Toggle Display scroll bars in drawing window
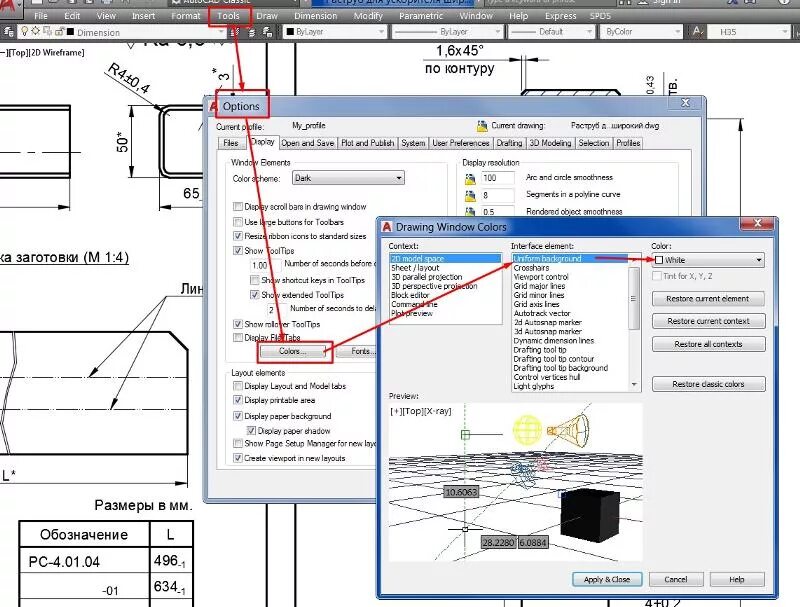 (x=237, y=207)
